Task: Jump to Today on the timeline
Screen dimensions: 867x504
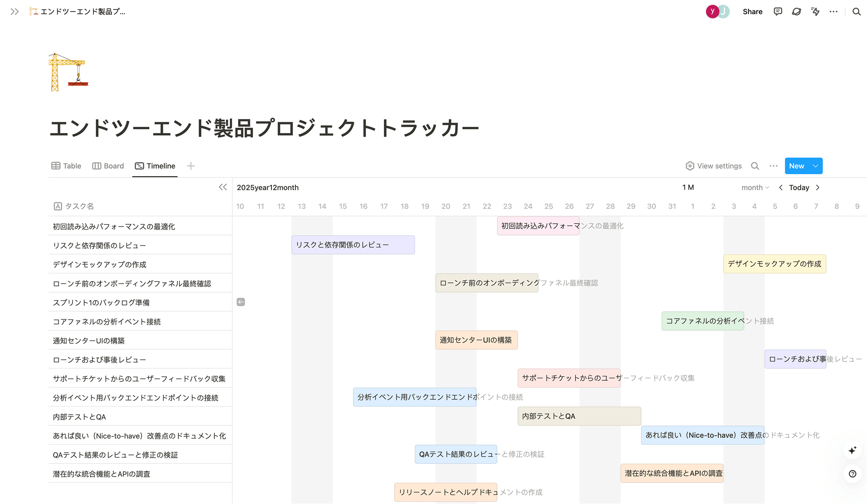Action: pos(799,187)
